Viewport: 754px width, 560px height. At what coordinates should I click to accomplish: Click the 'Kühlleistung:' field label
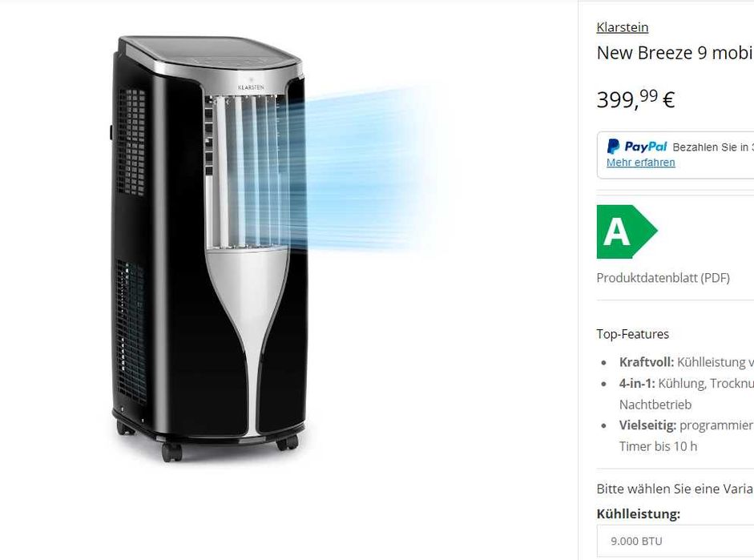(x=639, y=514)
